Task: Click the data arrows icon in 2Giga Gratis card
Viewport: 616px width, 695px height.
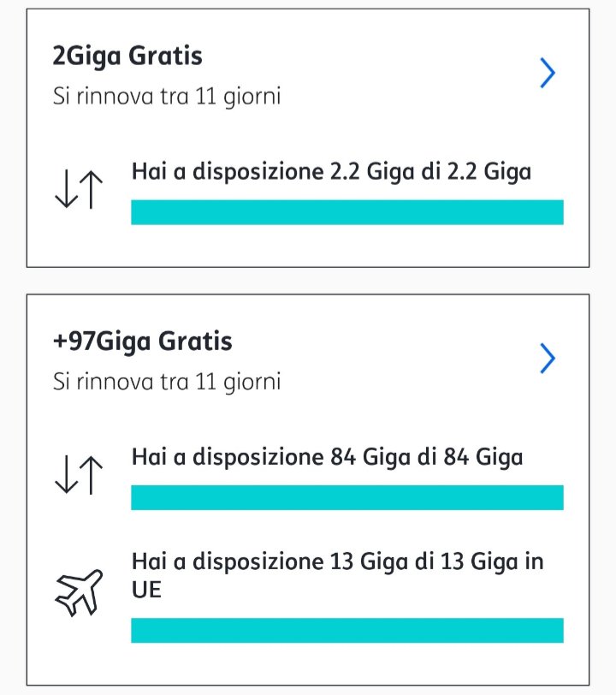Action: click(x=79, y=190)
